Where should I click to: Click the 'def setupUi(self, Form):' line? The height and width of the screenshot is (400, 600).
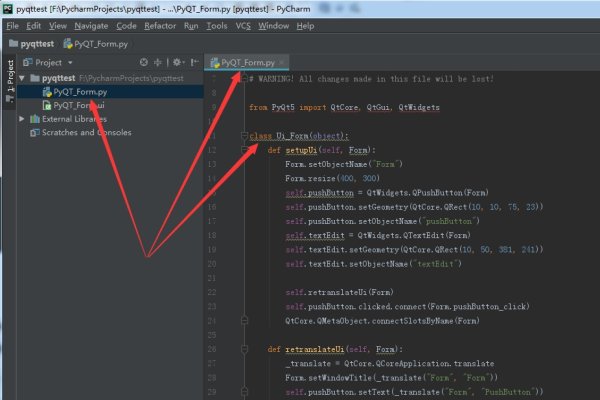[321, 150]
